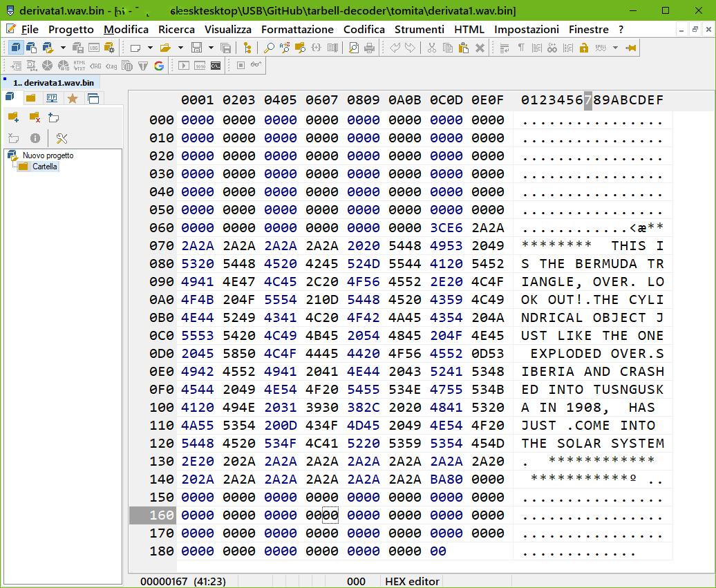Open the Codifica menu
716x588 pixels.
click(x=364, y=30)
